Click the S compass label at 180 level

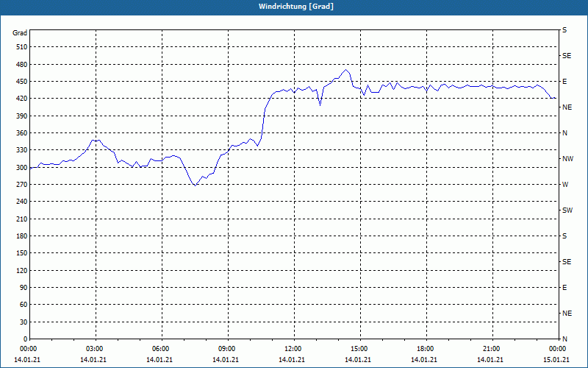(564, 236)
